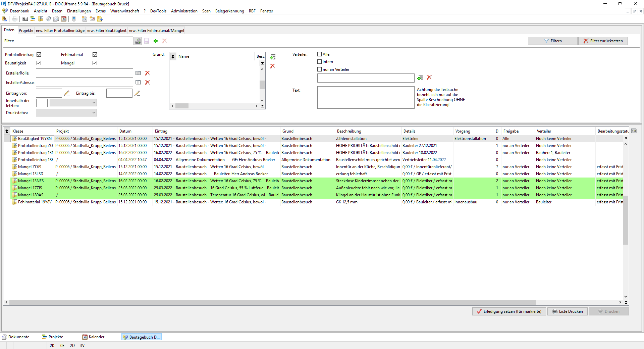Check the Verteiler Intern checkbox

pyautogui.click(x=319, y=61)
